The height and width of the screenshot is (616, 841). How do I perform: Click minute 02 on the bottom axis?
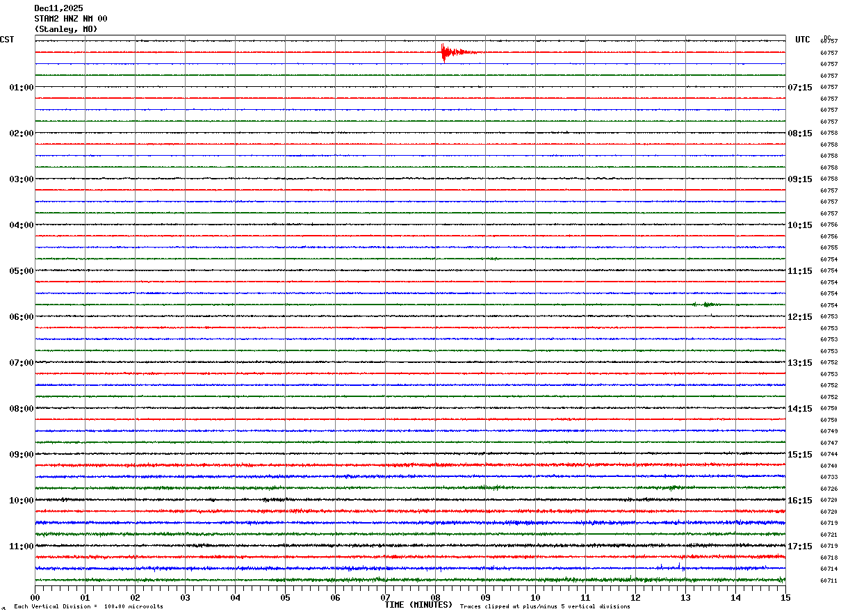(x=135, y=597)
